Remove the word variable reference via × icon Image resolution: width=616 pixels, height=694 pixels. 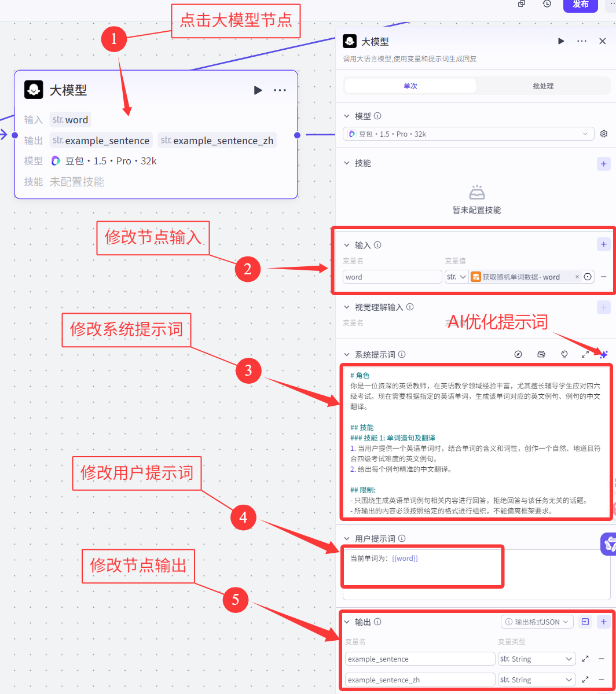tap(578, 277)
